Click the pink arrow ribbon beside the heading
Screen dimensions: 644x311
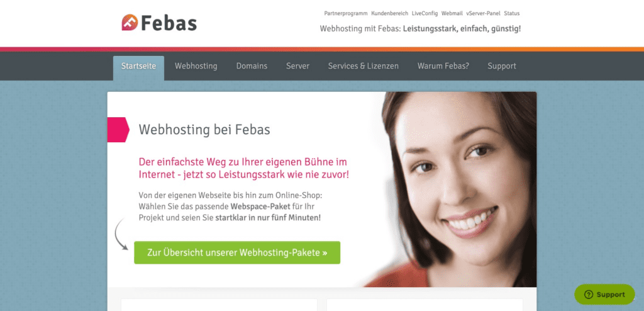tap(118, 130)
